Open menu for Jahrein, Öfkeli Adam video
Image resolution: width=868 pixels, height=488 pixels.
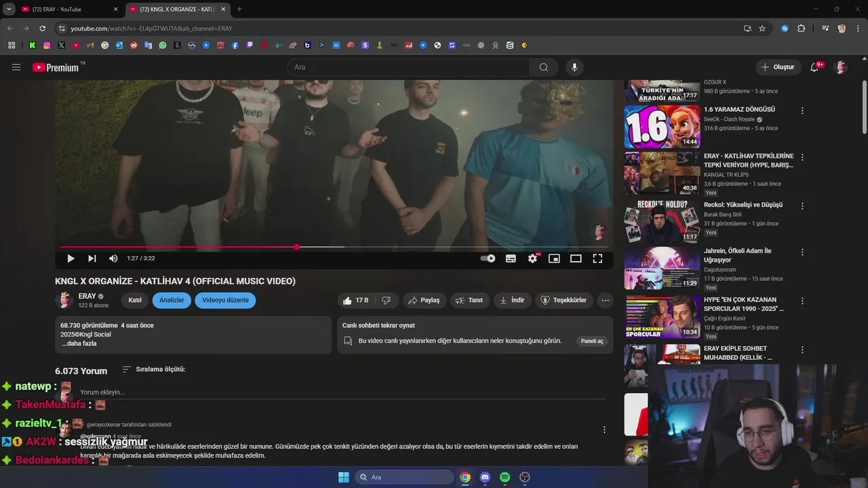point(802,252)
